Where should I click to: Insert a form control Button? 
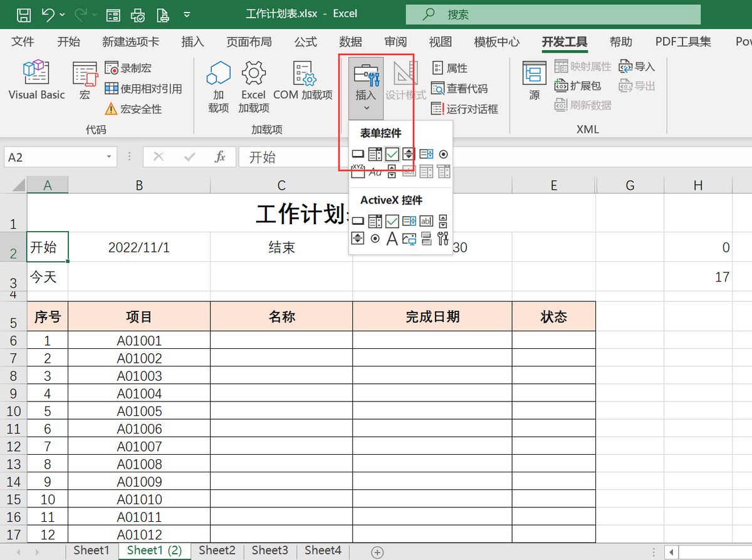coord(358,153)
